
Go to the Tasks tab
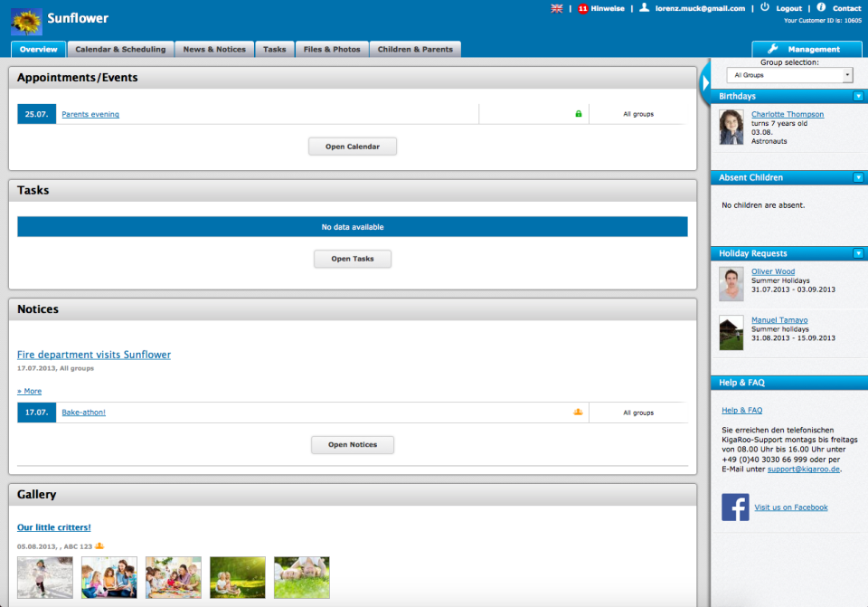(x=275, y=49)
